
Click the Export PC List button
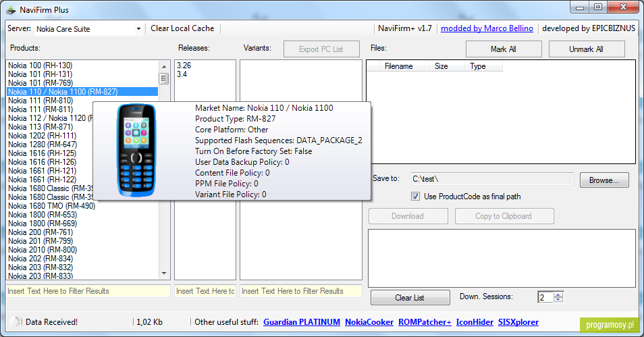click(x=321, y=49)
